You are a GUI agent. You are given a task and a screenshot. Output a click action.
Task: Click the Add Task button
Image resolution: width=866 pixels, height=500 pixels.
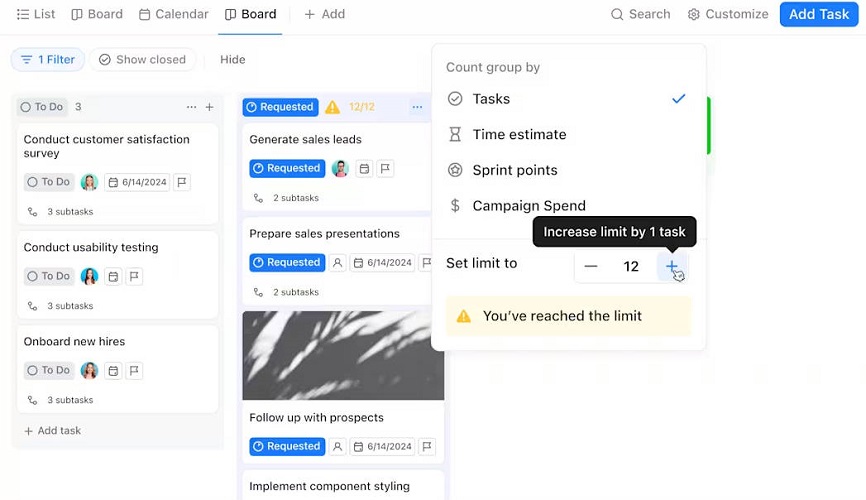819,14
